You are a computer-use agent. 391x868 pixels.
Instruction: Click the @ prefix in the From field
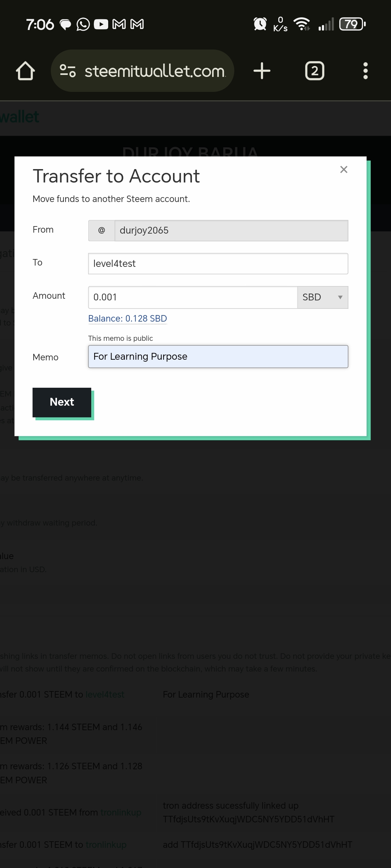click(101, 230)
